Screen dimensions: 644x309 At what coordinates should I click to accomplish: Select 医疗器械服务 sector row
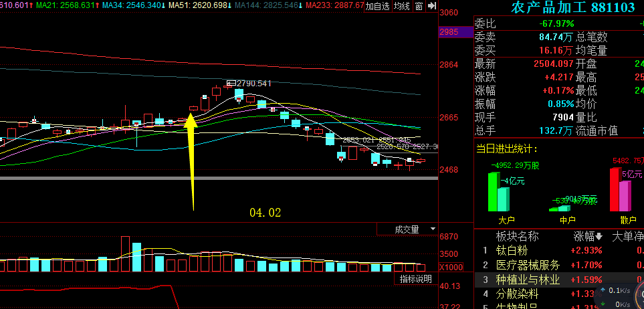tap(528, 265)
